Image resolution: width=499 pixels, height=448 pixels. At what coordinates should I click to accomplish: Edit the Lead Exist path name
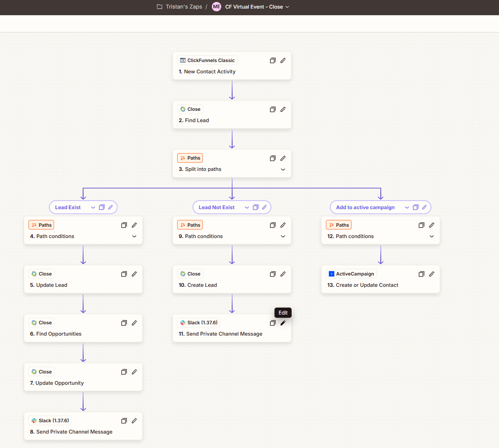pos(110,207)
